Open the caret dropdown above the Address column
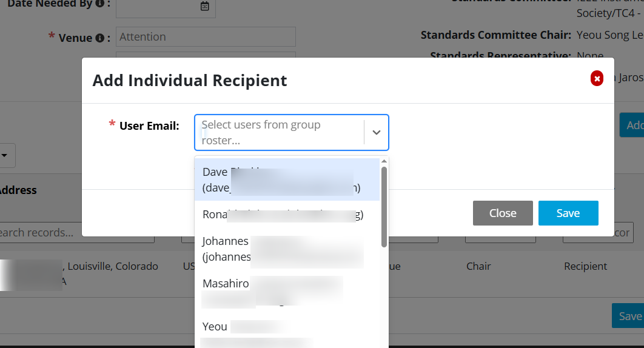 [x=5, y=156]
